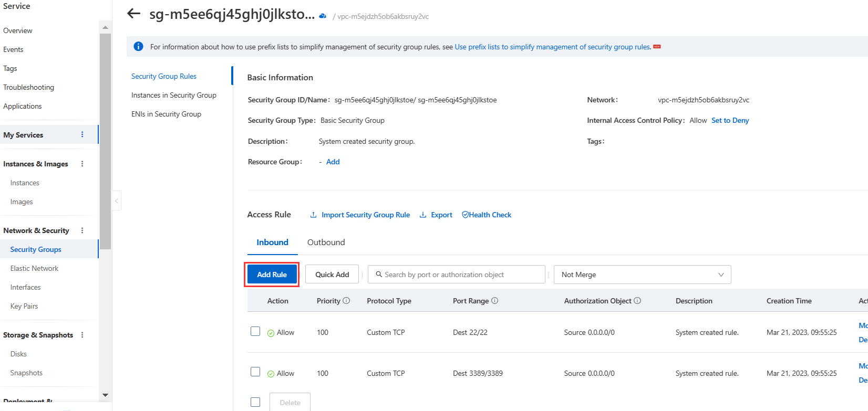This screenshot has width=868, height=411.
Task: Open the Not Merge dropdown
Action: pos(642,275)
